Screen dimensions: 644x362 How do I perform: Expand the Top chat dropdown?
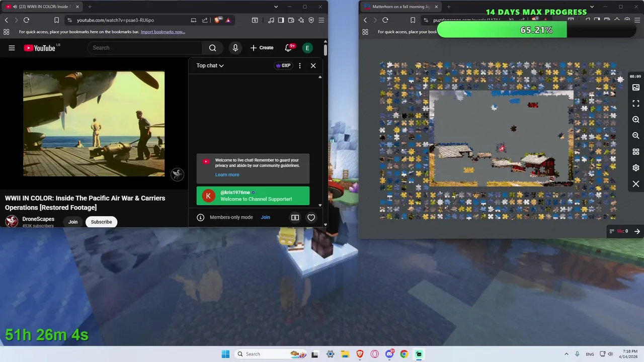coord(210,65)
